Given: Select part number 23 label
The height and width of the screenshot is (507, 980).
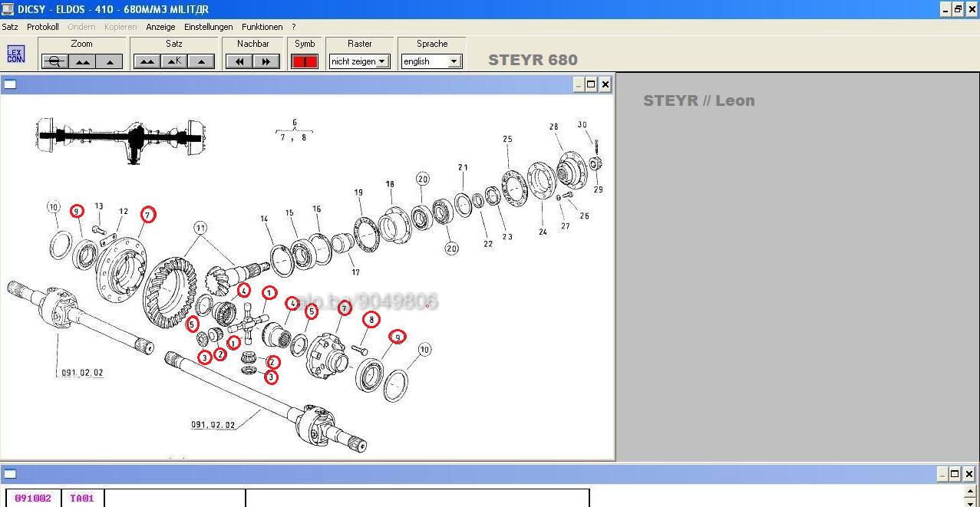Looking at the screenshot, I should 507,237.
